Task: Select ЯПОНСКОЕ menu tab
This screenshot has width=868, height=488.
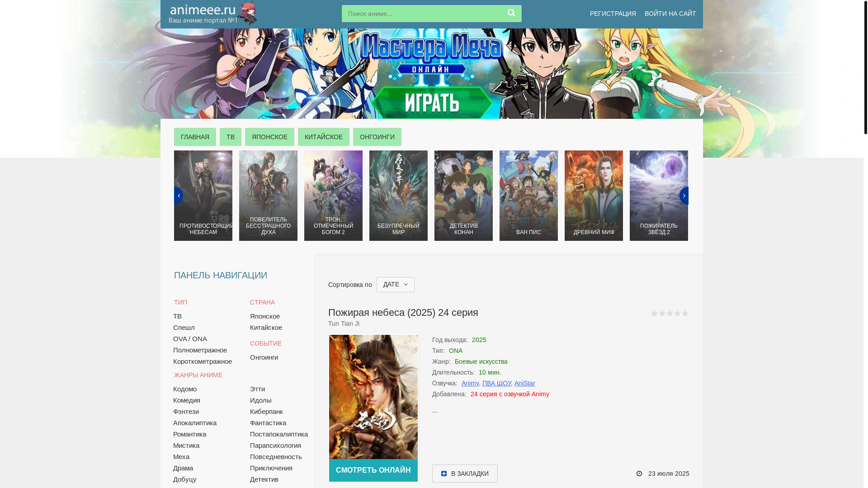Action: [269, 137]
